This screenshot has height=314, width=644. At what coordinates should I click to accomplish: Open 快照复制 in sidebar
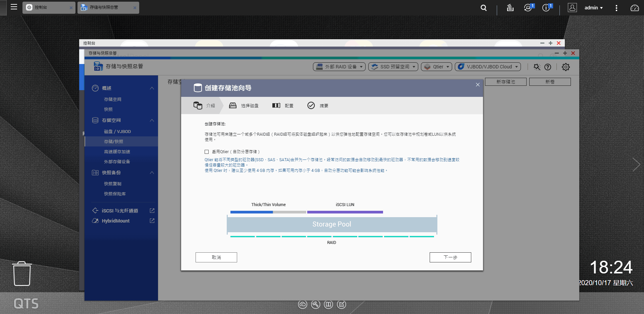pos(113,184)
